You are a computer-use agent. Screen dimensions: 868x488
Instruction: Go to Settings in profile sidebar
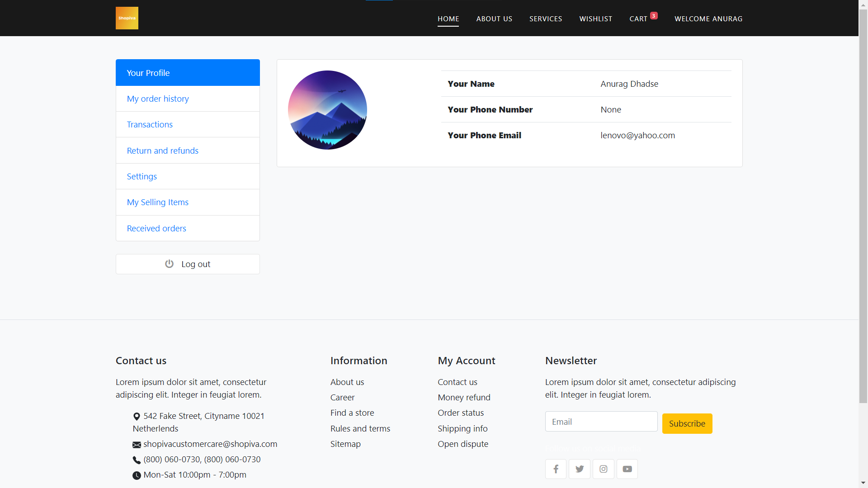click(142, 176)
